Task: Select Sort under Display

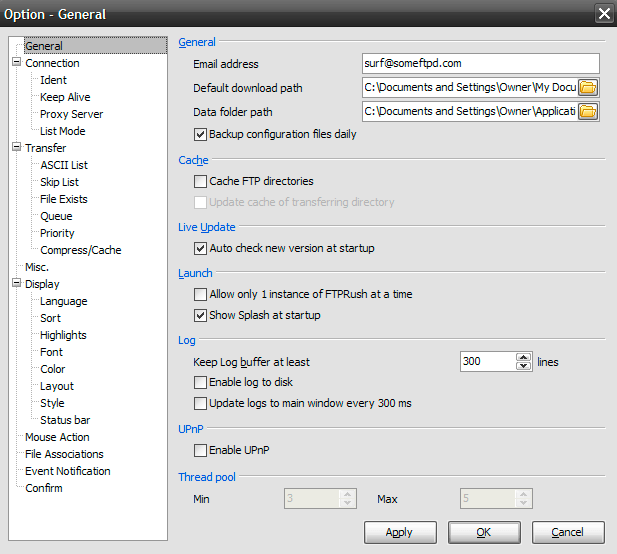Action: point(50,318)
